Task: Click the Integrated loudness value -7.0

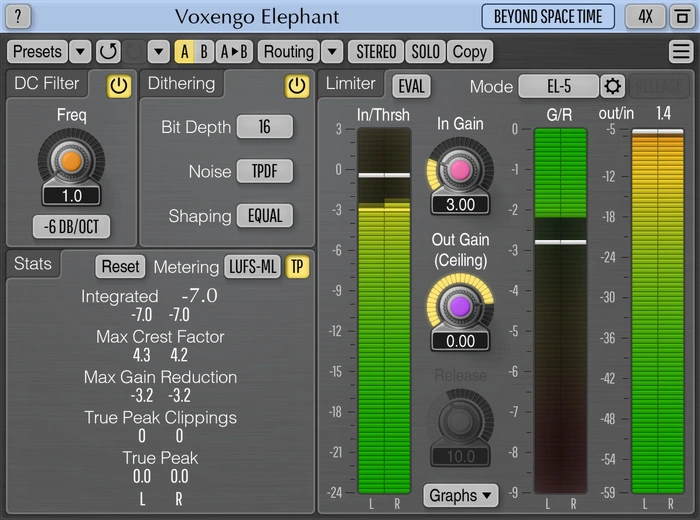Action: click(x=200, y=296)
